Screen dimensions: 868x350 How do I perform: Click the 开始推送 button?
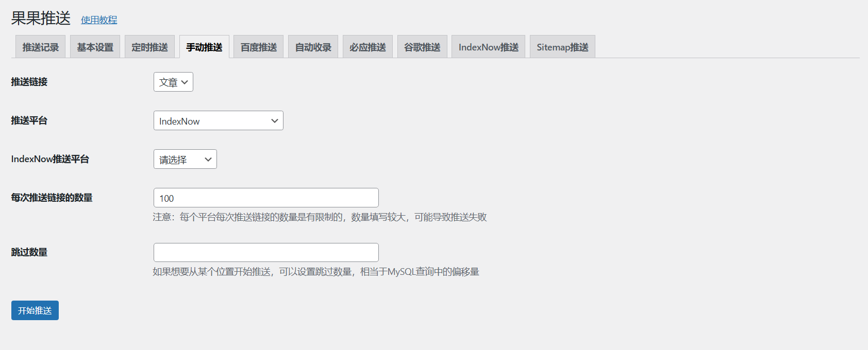click(x=35, y=310)
